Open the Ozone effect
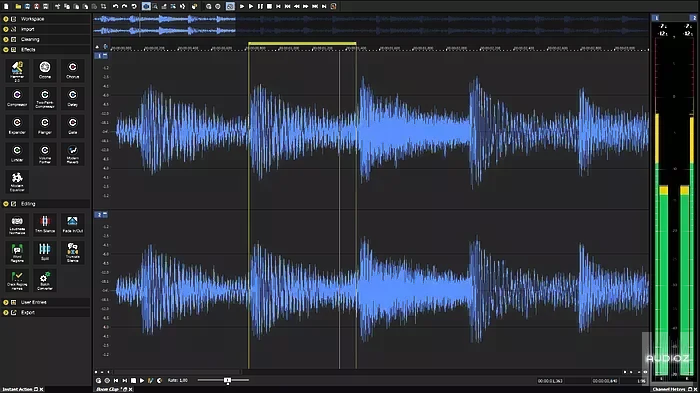The image size is (700, 393). (45, 70)
